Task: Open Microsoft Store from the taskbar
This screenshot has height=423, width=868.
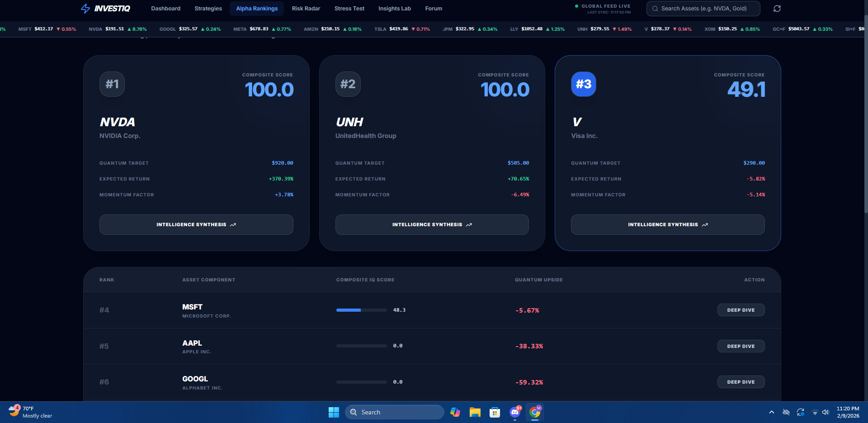Action: (x=495, y=412)
